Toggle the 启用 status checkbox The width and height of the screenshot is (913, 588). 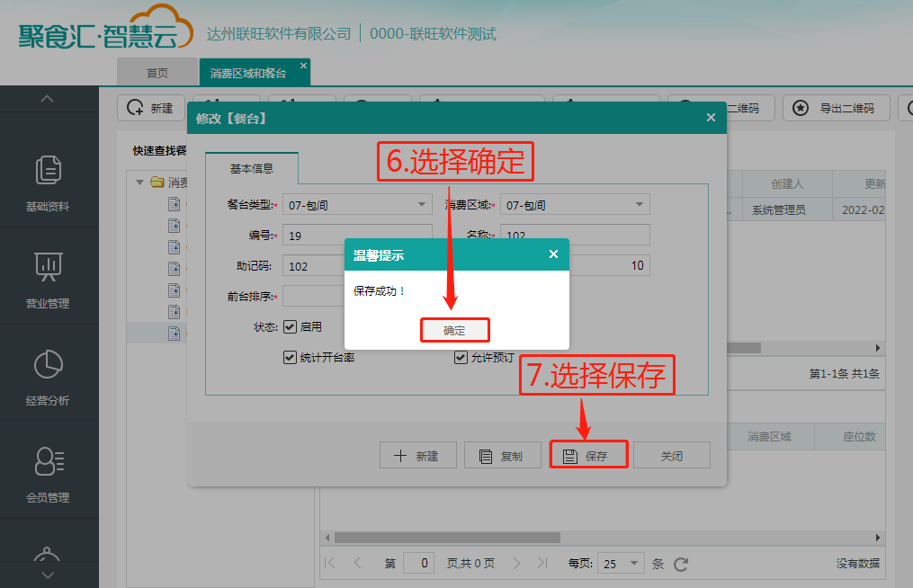(x=290, y=326)
